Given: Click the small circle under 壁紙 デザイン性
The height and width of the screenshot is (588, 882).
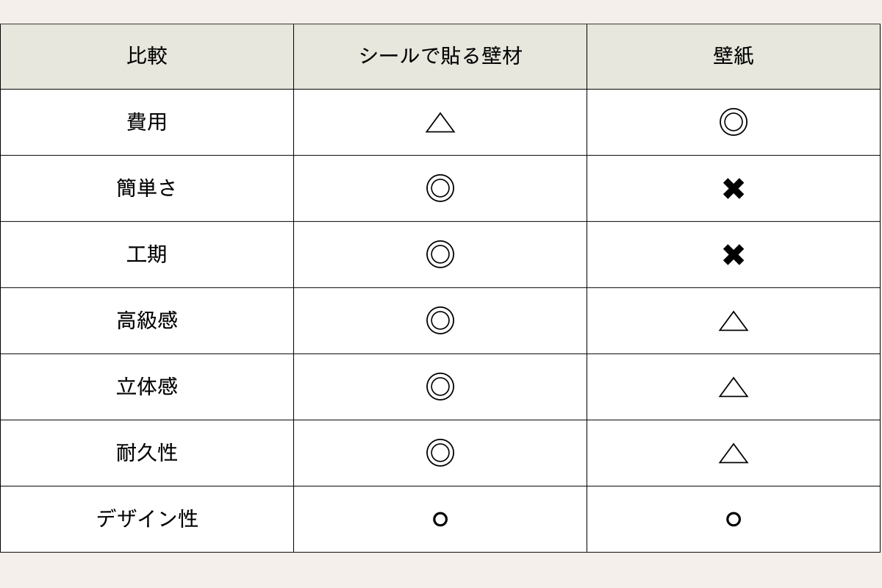Looking at the screenshot, I should coord(734,520).
